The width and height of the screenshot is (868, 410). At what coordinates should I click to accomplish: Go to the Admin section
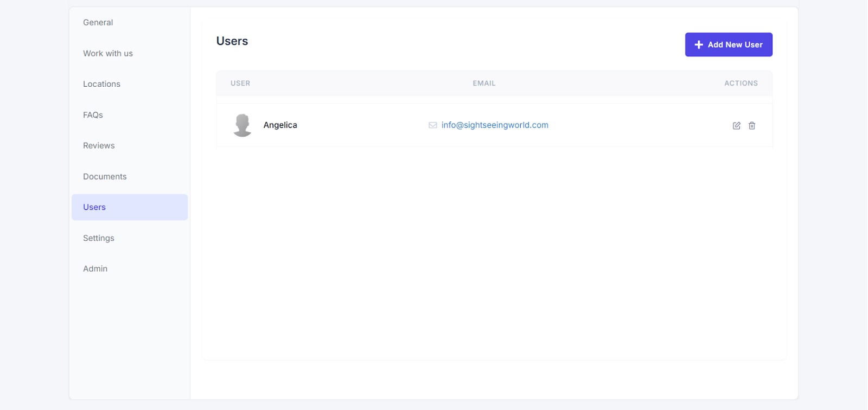[95, 269]
